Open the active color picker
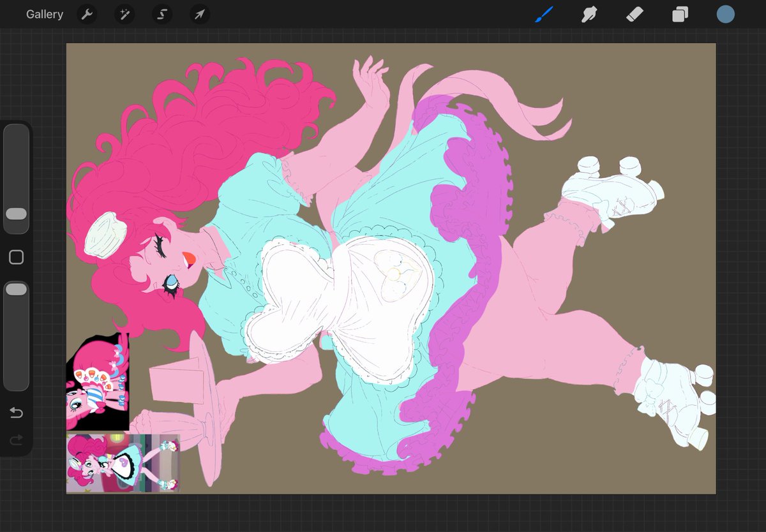The image size is (766, 532). pyautogui.click(x=725, y=14)
